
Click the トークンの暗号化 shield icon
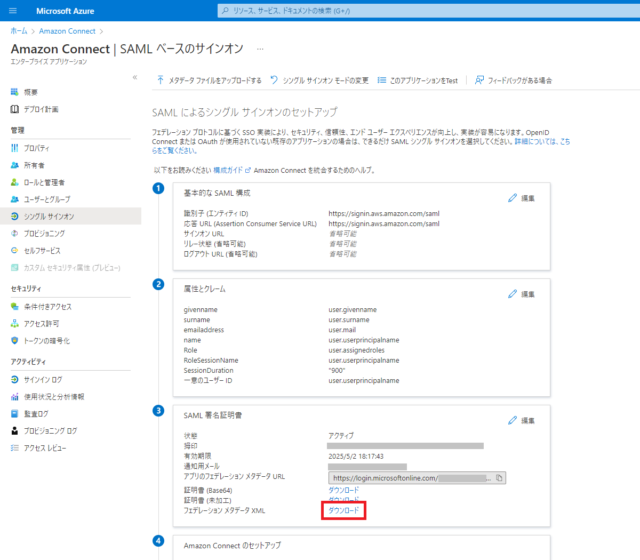coord(15,340)
